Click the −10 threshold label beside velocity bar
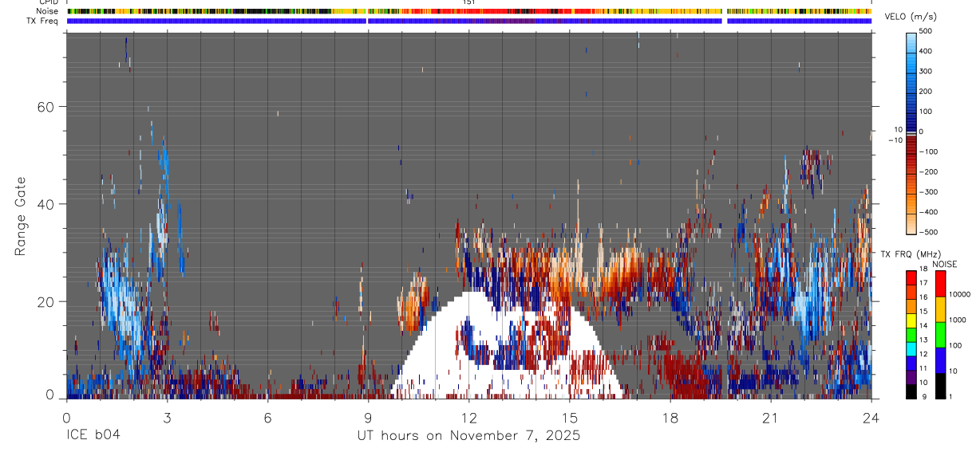Screen dimensions: 980x452 [895, 140]
